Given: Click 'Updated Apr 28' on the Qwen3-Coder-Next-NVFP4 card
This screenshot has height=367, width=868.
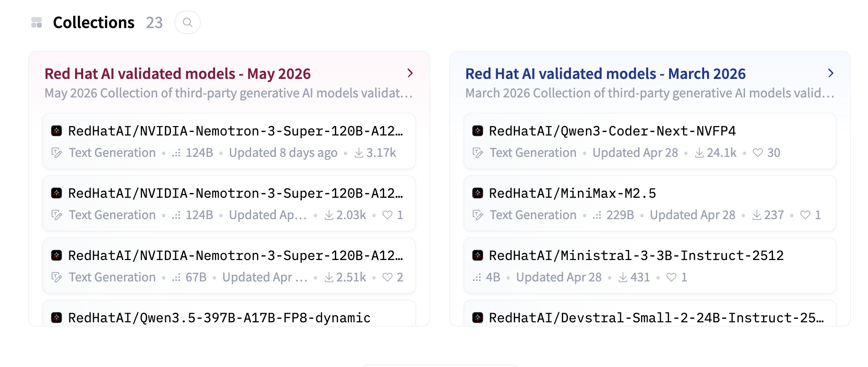Looking at the screenshot, I should click(x=635, y=153).
